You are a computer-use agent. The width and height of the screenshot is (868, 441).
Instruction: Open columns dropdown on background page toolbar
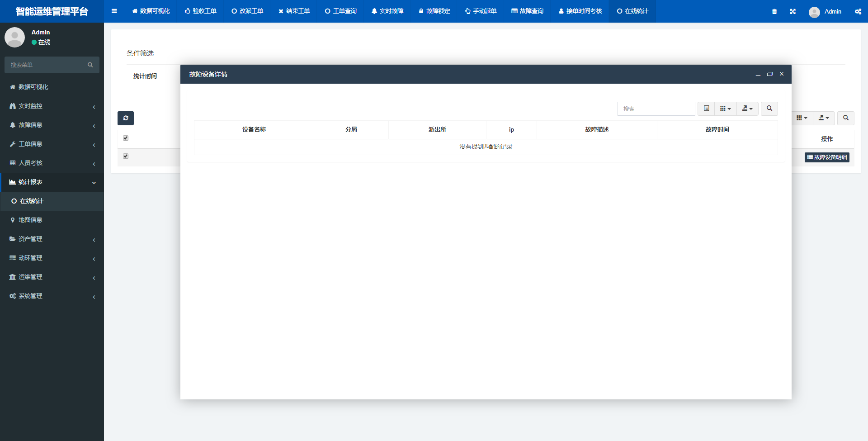tap(802, 118)
